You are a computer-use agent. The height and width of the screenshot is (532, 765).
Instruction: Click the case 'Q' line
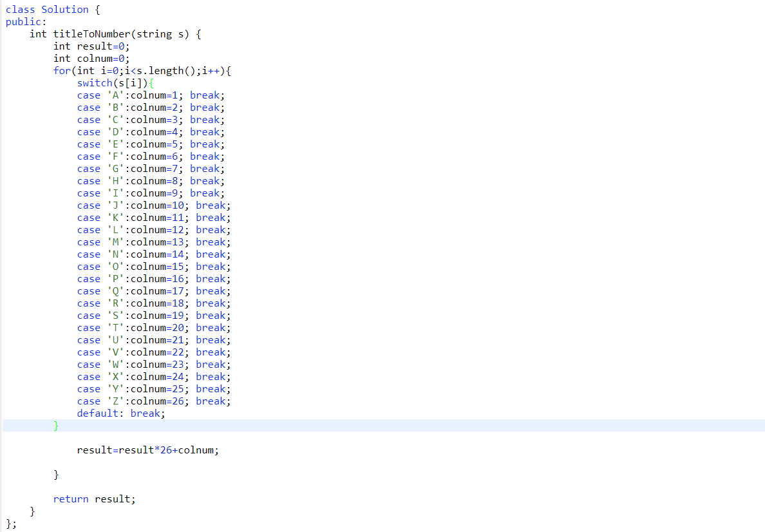[154, 290]
